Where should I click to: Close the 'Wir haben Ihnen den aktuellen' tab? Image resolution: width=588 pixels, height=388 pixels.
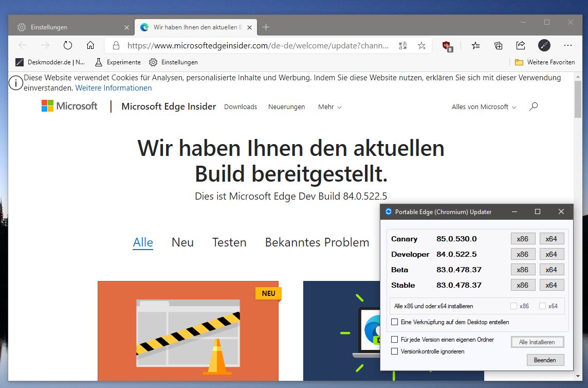pos(249,27)
